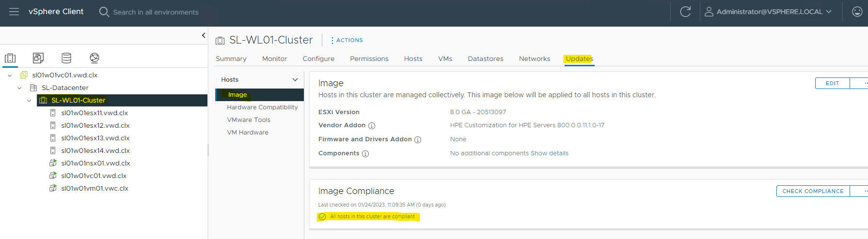The height and width of the screenshot is (239, 868).
Task: Select the Updates tab
Action: [579, 59]
